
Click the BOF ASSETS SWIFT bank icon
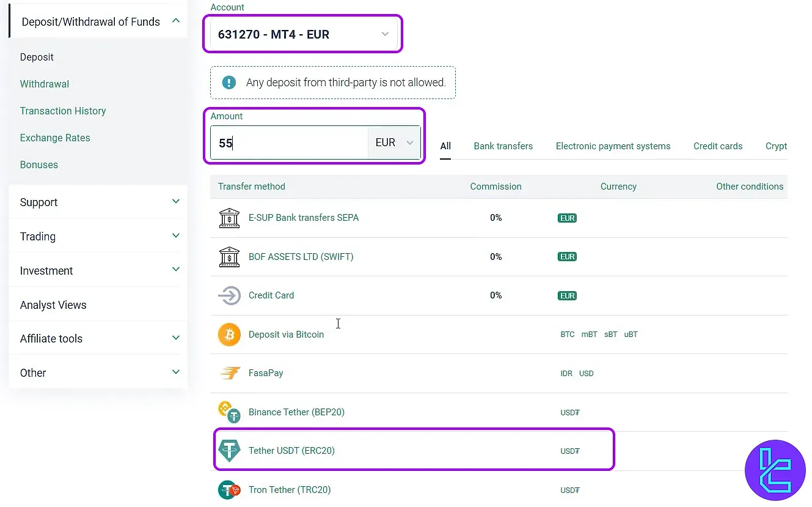pyautogui.click(x=229, y=257)
